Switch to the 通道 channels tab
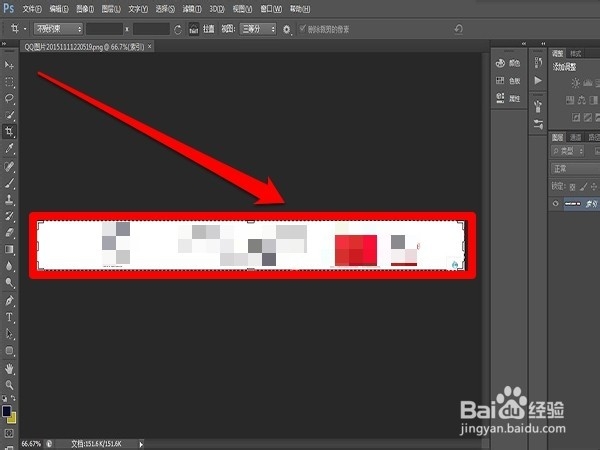This screenshot has height=450, width=600. [x=575, y=137]
